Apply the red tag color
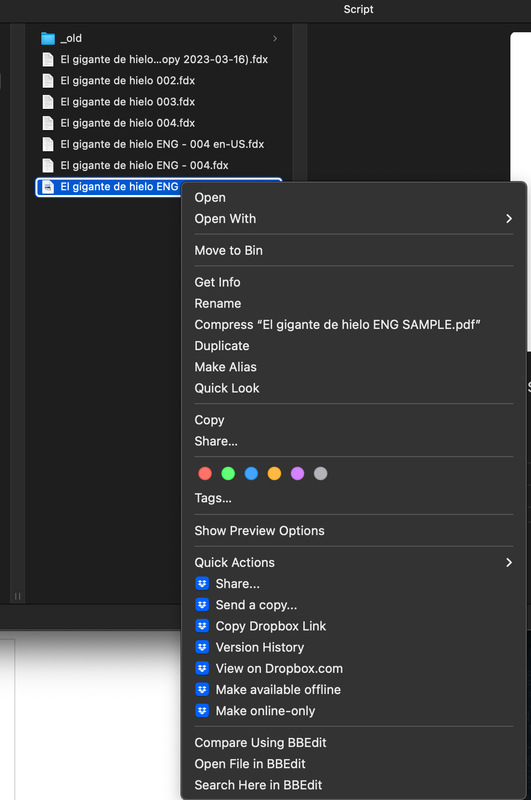Viewport: 531px width, 800px height. (205, 473)
